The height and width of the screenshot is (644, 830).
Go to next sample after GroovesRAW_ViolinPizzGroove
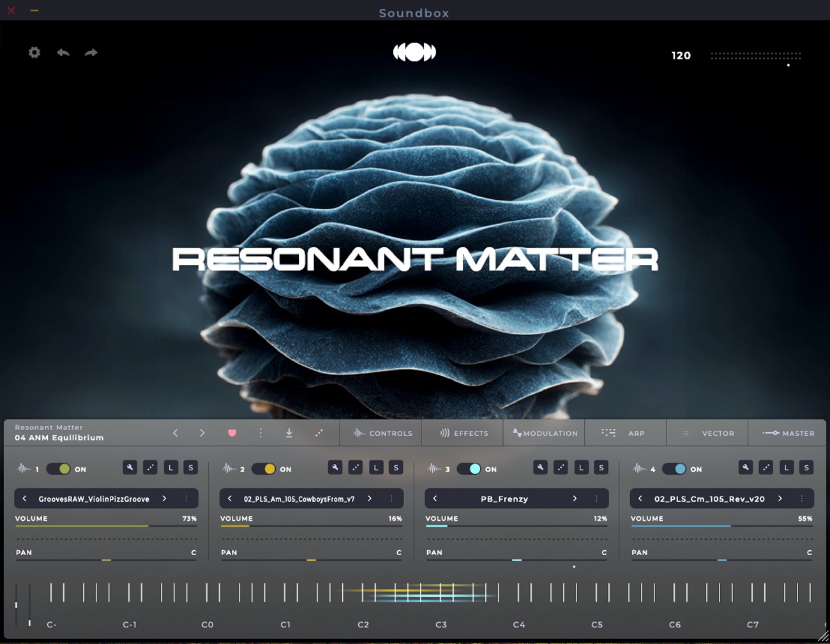(x=165, y=498)
